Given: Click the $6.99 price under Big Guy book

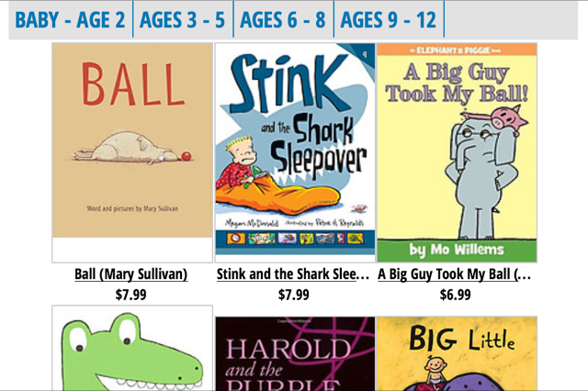Looking at the screenshot, I should 456,295.
